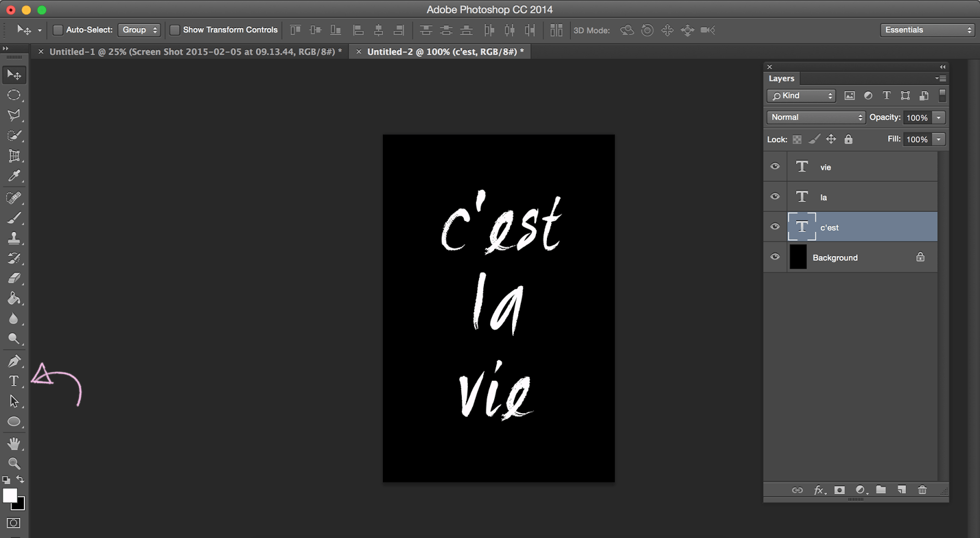Click the link layers icon
Image resolution: width=980 pixels, height=538 pixels.
pyautogui.click(x=797, y=490)
